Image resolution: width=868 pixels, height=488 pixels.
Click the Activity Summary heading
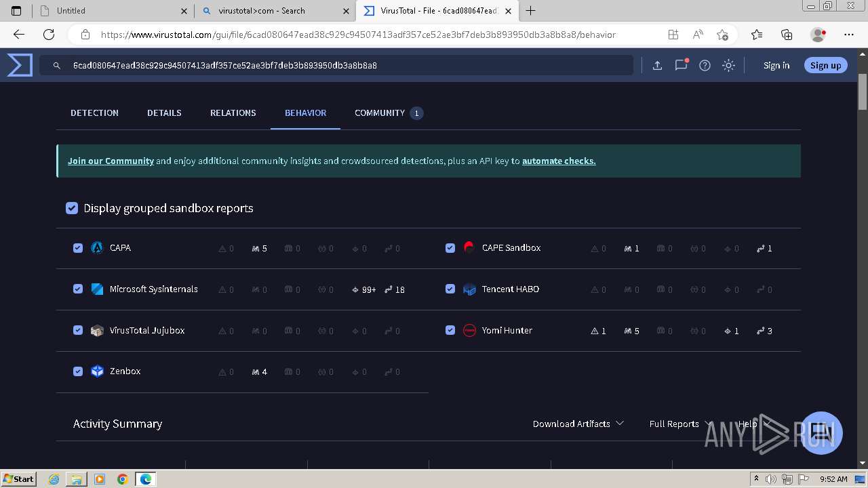[x=117, y=424]
